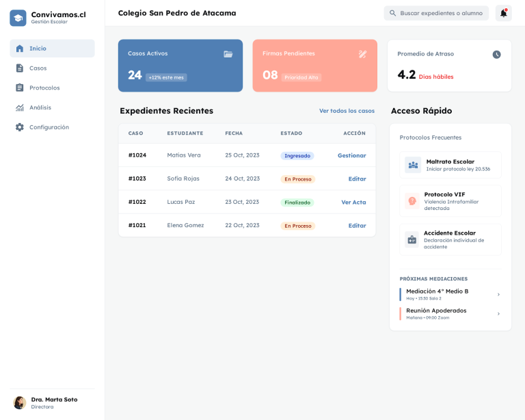Click the Maltrato Escolar people icon
The height and width of the screenshot is (420, 525).
tap(412, 165)
